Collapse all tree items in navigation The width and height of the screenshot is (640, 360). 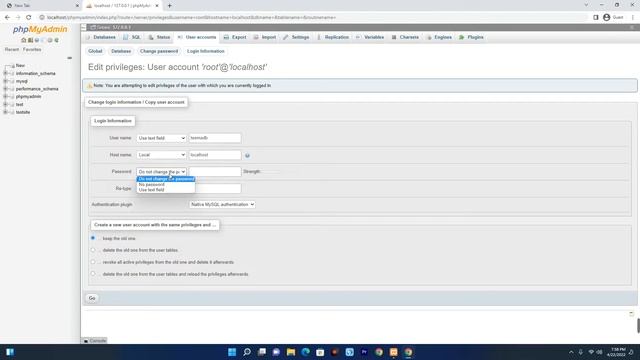[69, 58]
